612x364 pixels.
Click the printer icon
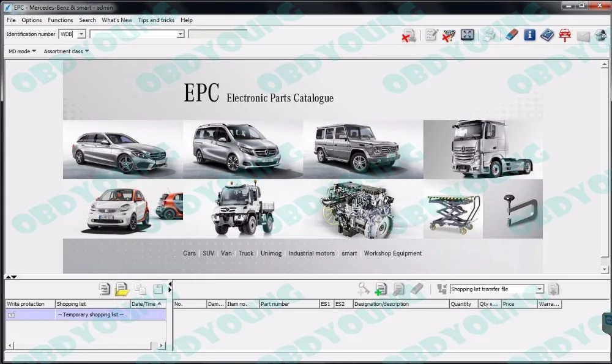click(x=488, y=35)
